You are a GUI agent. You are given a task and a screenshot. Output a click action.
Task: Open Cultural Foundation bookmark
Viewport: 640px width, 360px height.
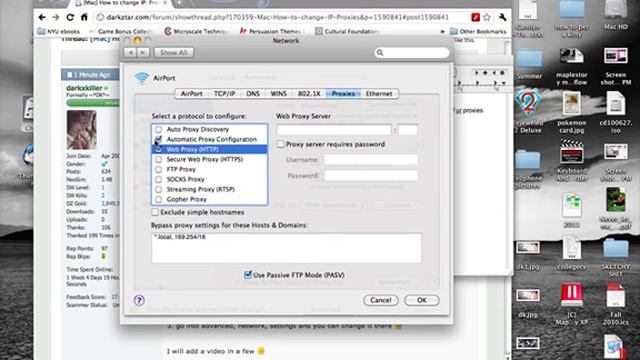tap(347, 31)
